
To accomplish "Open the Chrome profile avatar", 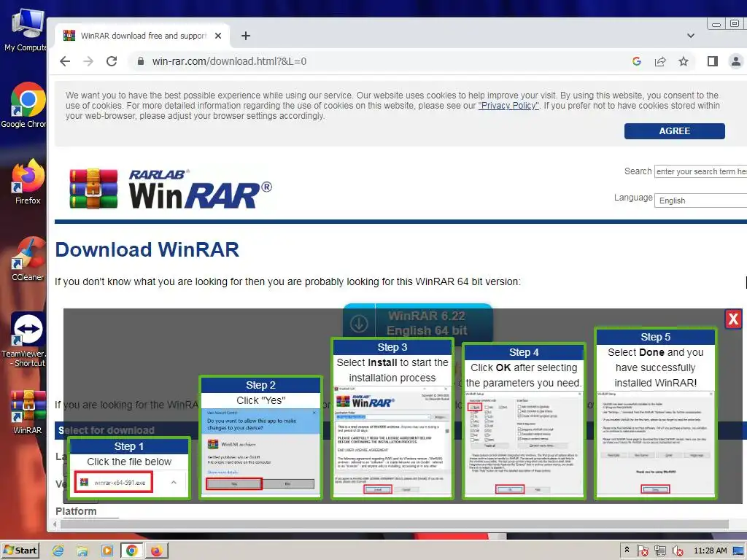I will [x=735, y=61].
